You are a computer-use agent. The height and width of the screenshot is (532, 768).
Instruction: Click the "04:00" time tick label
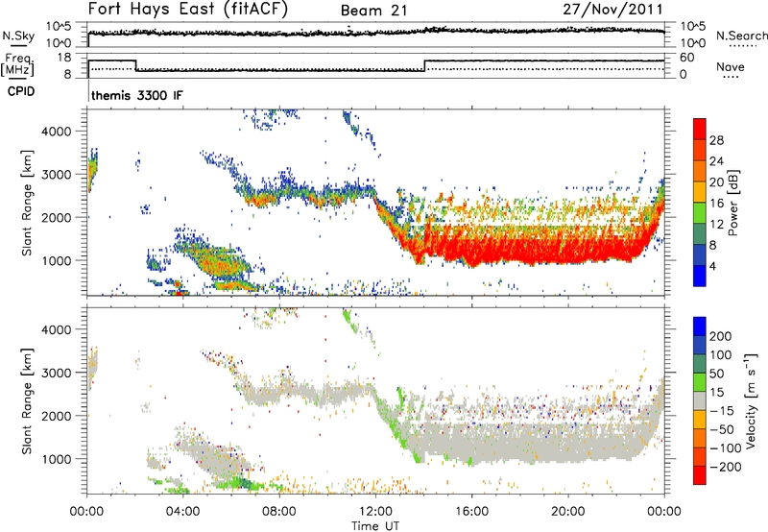click(182, 512)
